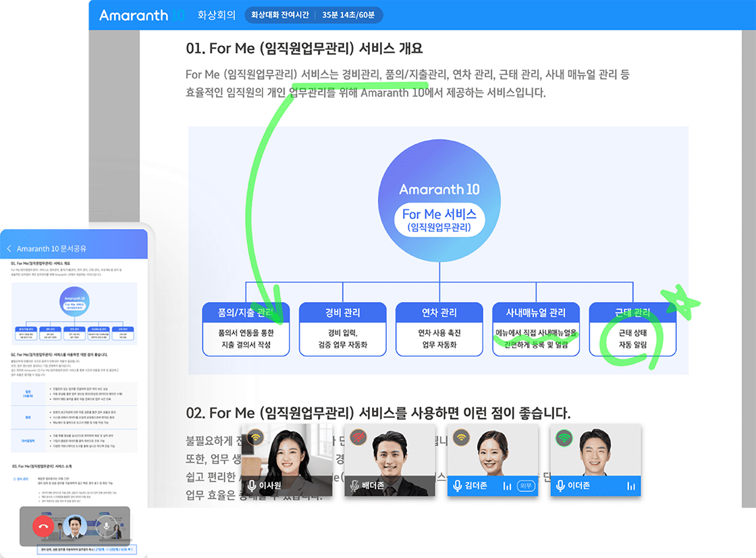Screen dimensions: 756x558
Task: Tap the mobile microphone circle button
Action: coord(107,526)
